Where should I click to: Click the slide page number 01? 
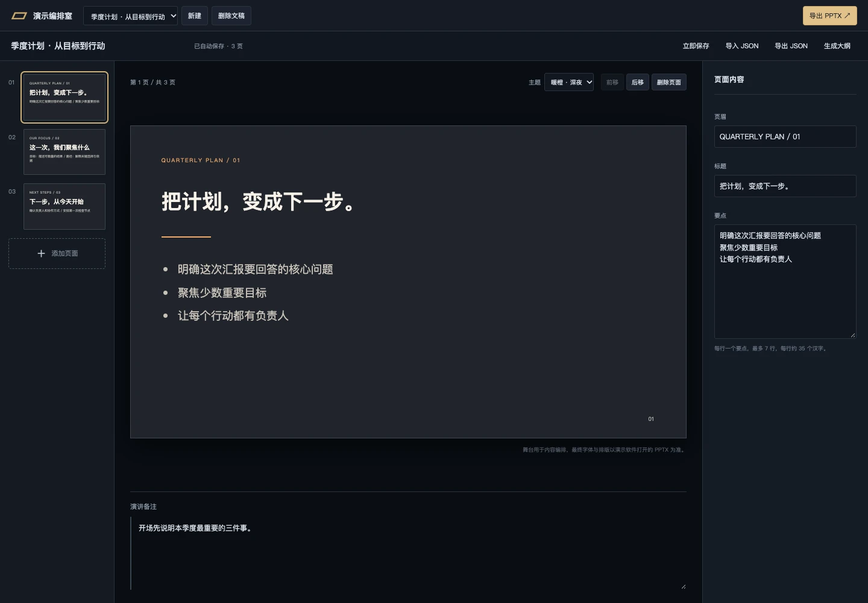click(x=651, y=419)
